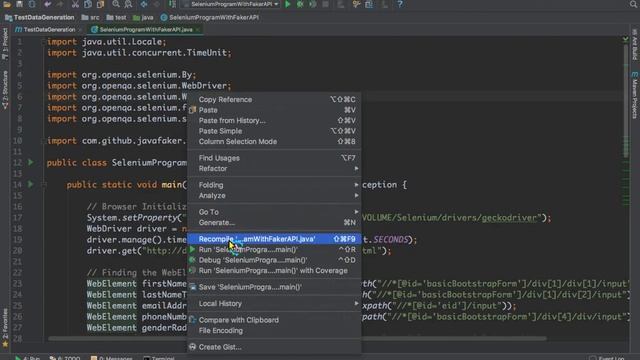Select Save 'SeleniumProgra....main()' entry
The image size is (640, 360).
[x=274, y=287]
